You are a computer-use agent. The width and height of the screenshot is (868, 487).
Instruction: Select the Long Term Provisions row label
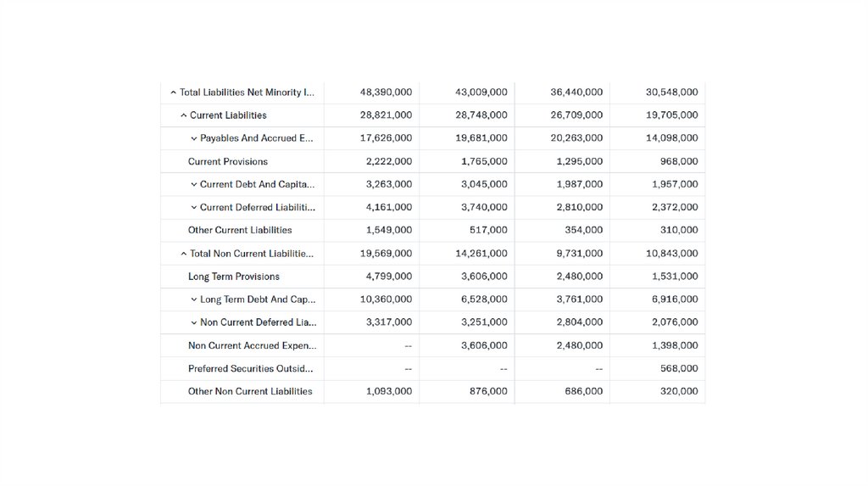tap(234, 277)
